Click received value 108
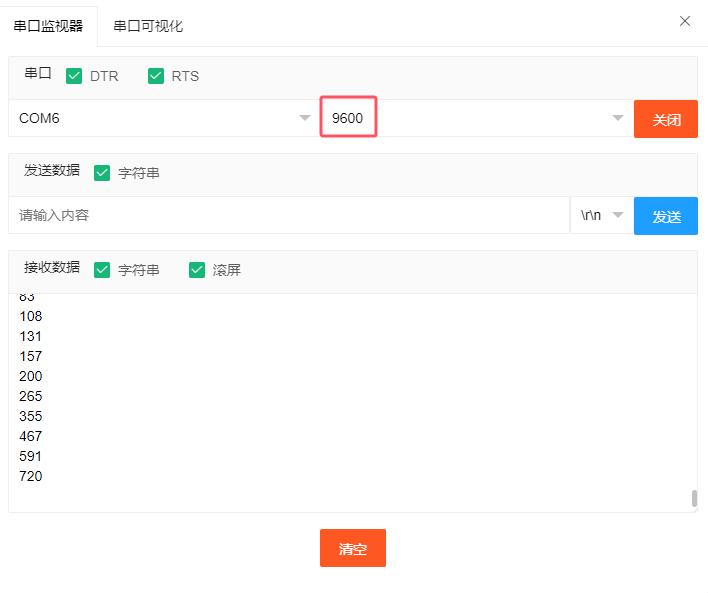Image resolution: width=708 pixels, height=593 pixels. (x=31, y=316)
